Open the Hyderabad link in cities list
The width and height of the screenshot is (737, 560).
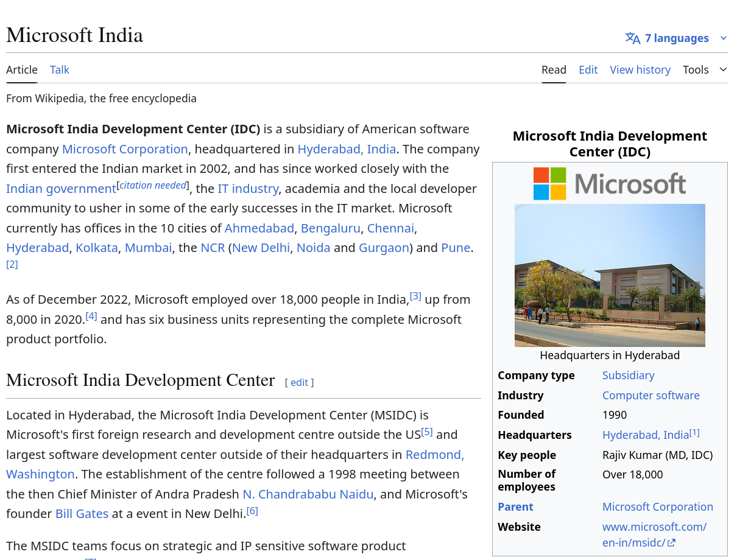click(38, 248)
